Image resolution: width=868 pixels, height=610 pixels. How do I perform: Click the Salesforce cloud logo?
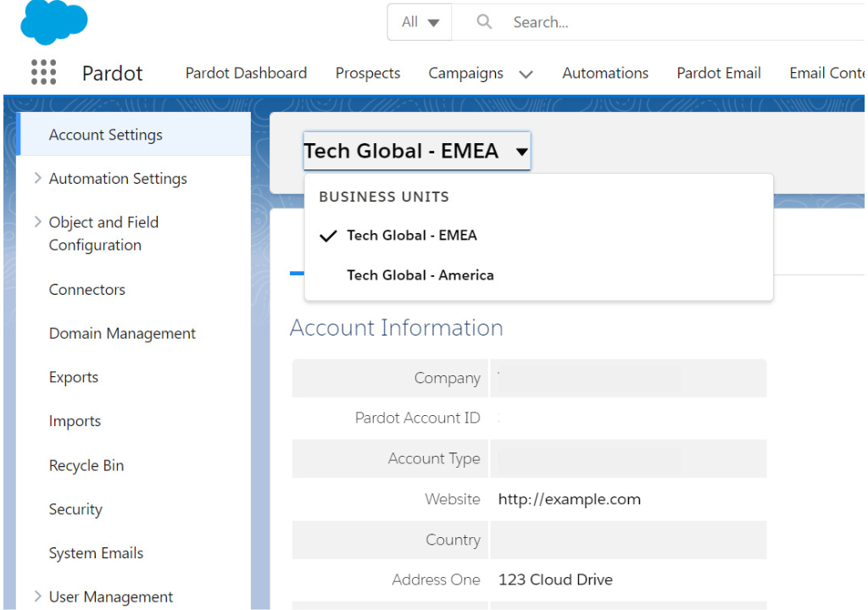pyautogui.click(x=53, y=22)
